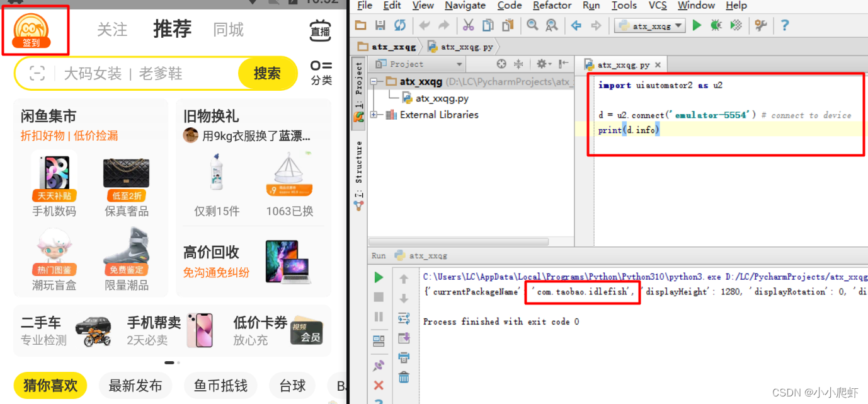868x404 pixels.
Task: Toggle the Pin Tab icon in Run panel
Action: point(379,365)
